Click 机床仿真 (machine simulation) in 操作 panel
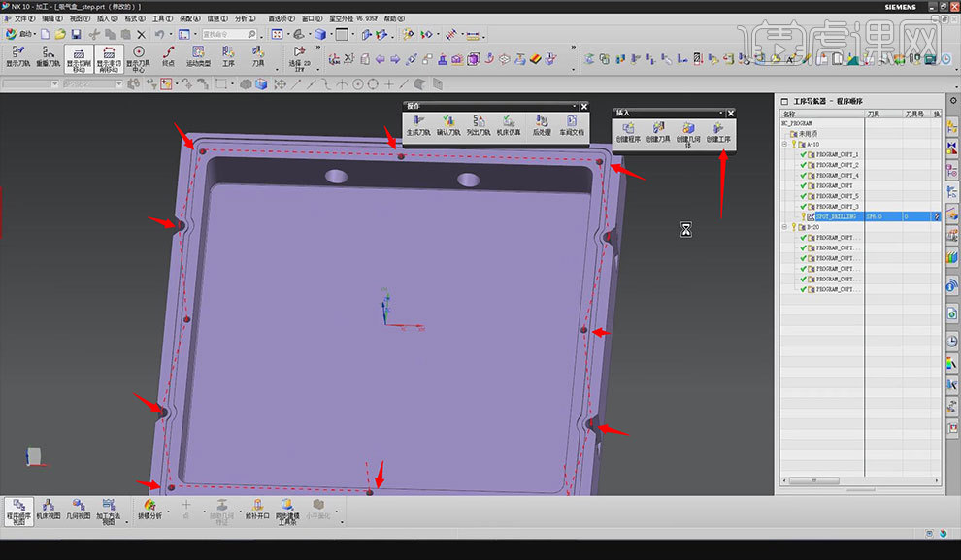The width and height of the screenshot is (961, 560). [x=509, y=125]
